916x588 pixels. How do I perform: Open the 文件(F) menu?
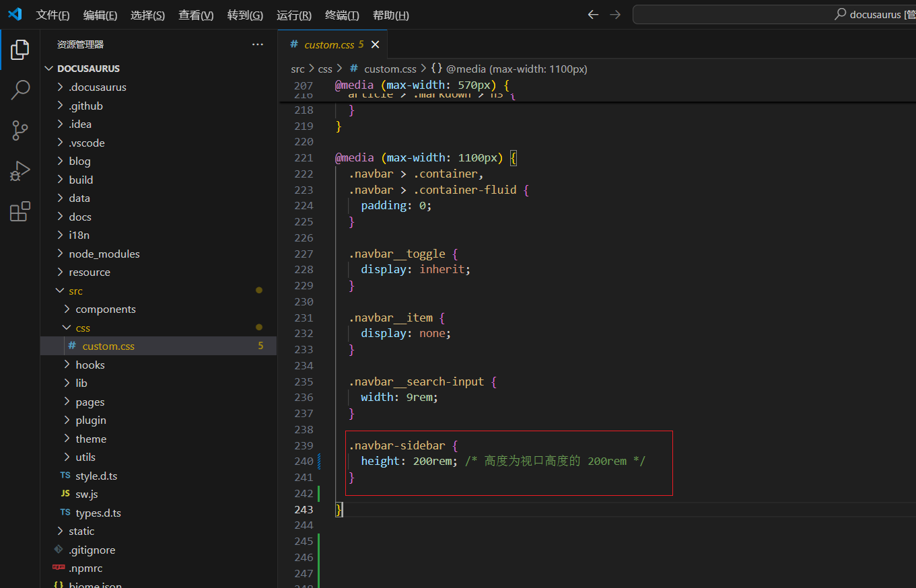pyautogui.click(x=52, y=15)
